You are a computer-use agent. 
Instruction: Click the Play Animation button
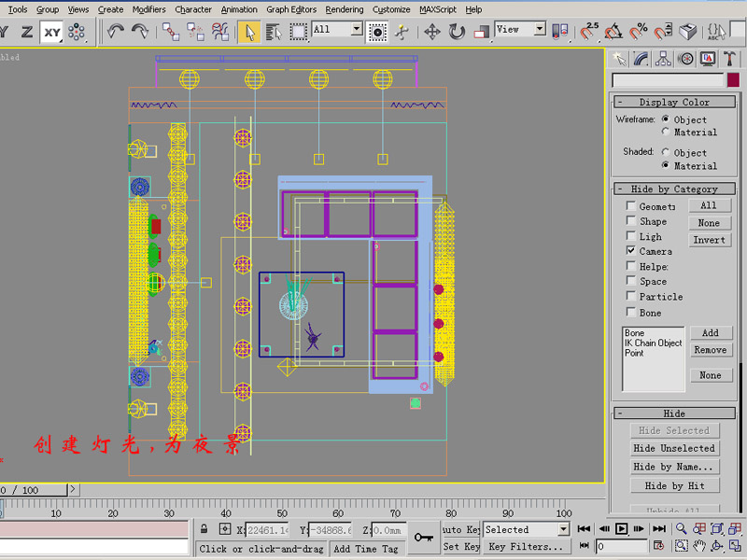coord(622,529)
